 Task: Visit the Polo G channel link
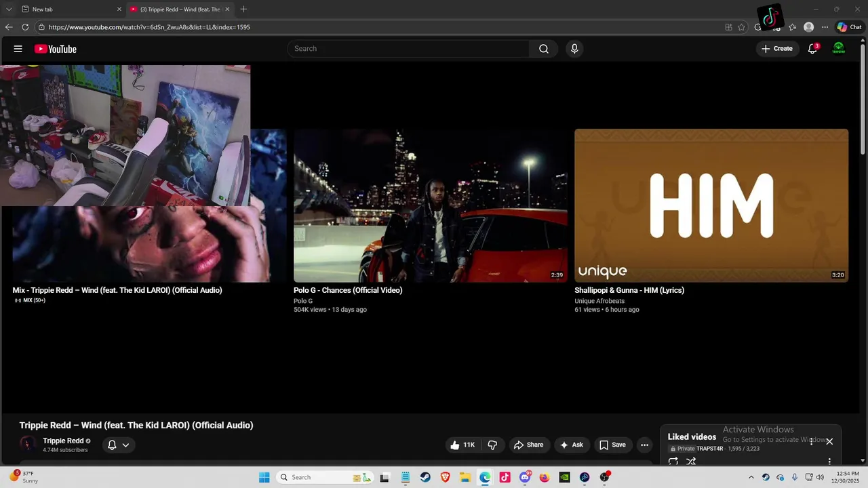point(303,301)
